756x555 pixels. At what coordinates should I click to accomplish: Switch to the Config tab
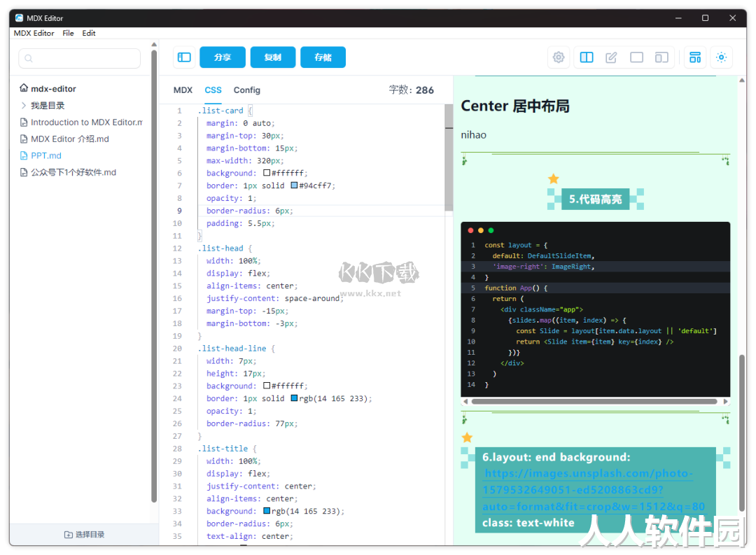click(x=247, y=90)
